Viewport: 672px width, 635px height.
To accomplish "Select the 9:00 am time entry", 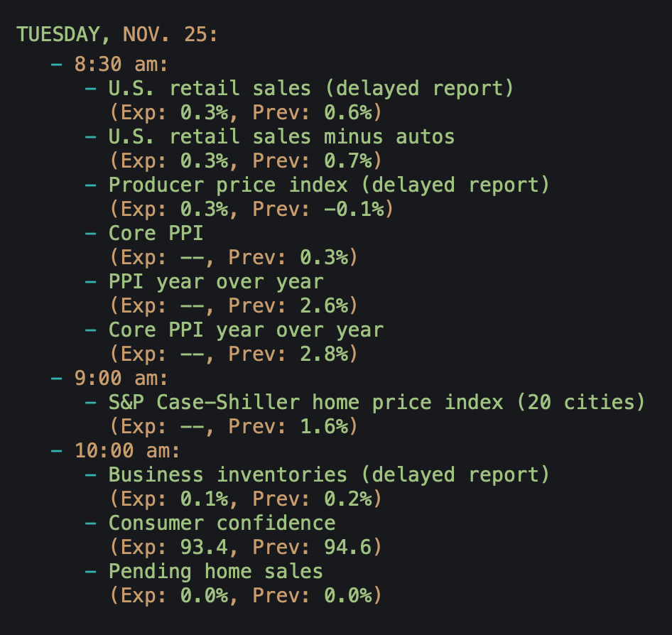I will [x=121, y=378].
